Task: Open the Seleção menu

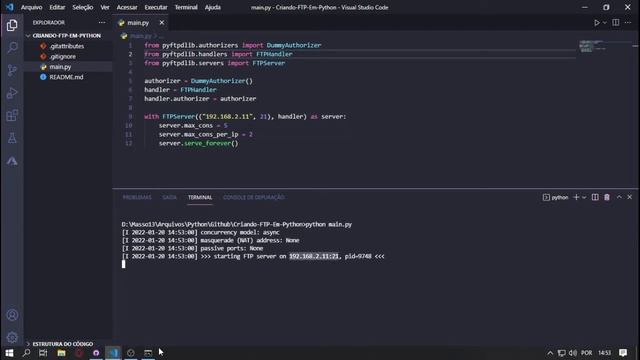Action: [x=82, y=7]
